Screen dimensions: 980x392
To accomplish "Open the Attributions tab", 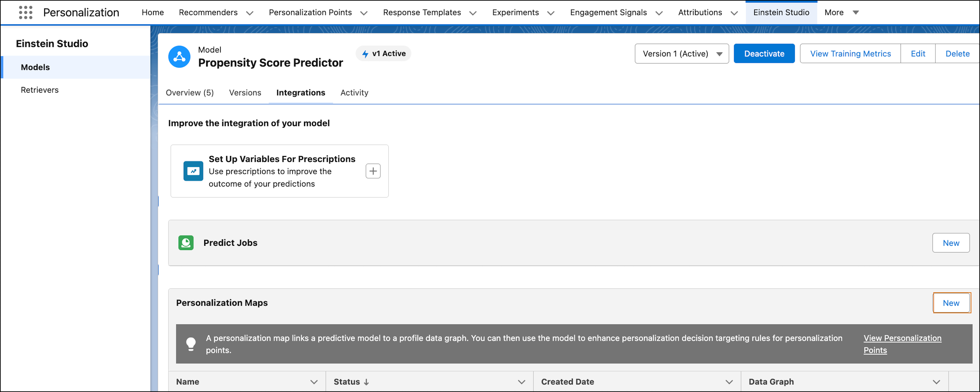I will point(700,13).
